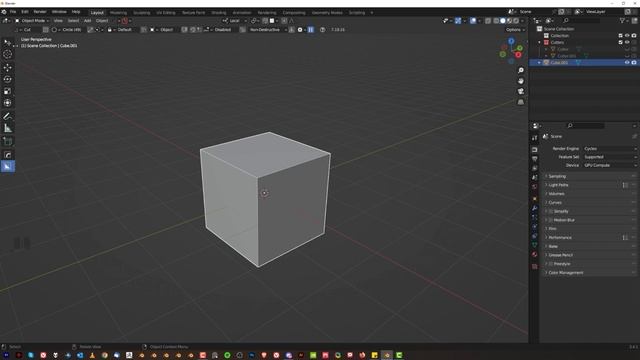Open the Window menu
The width and height of the screenshot is (640, 360).
pos(59,12)
